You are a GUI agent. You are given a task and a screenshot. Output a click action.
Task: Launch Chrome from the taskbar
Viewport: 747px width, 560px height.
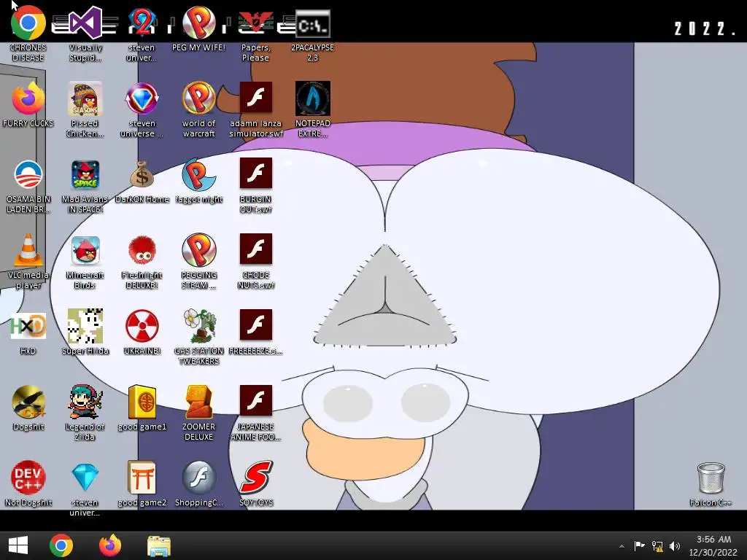coord(61,545)
